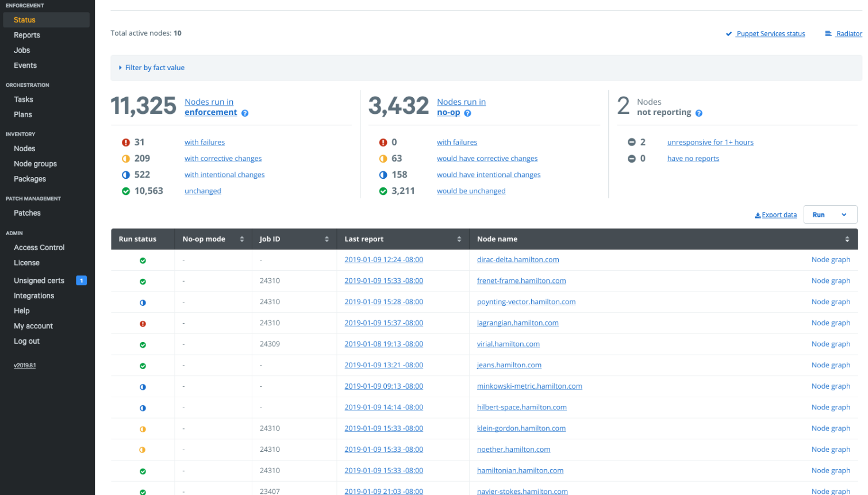Screen dimensions: 868x495
Task: Click the no-op help question-mark icon
Action: pyautogui.click(x=467, y=113)
